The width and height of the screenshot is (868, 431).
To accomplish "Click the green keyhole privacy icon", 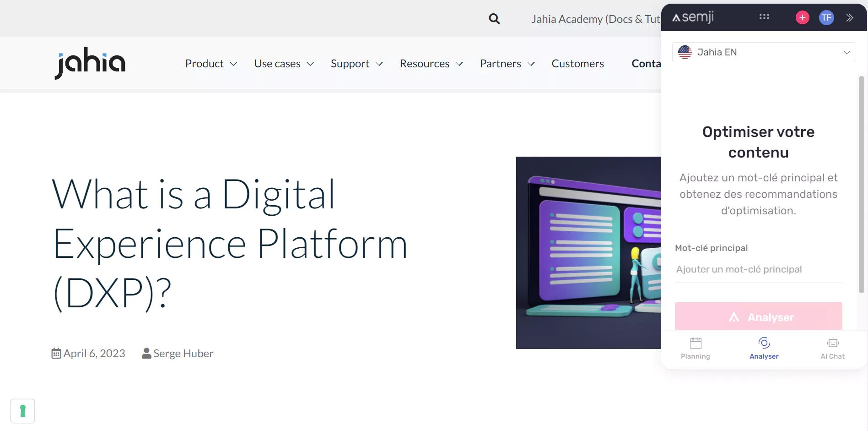I will [22, 411].
